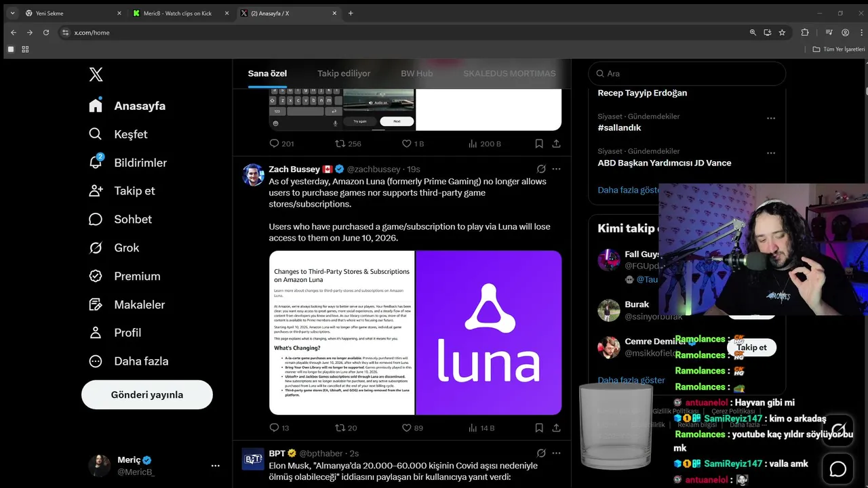
Task: Reload the page
Action: click(46, 32)
